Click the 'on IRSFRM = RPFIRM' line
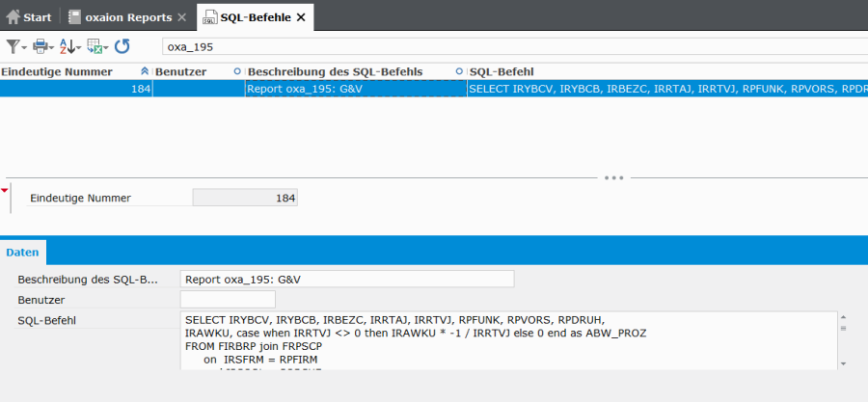This screenshot has height=402, width=868. (x=260, y=360)
